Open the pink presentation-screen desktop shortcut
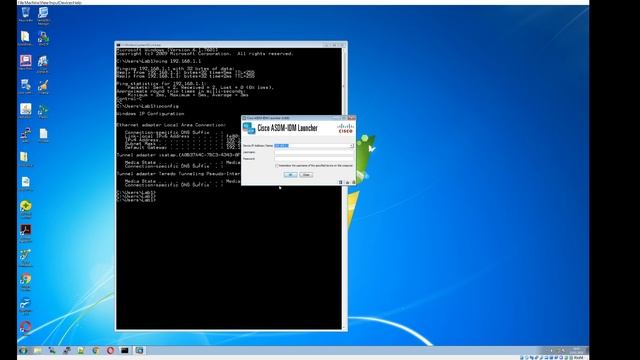 click(x=25, y=62)
